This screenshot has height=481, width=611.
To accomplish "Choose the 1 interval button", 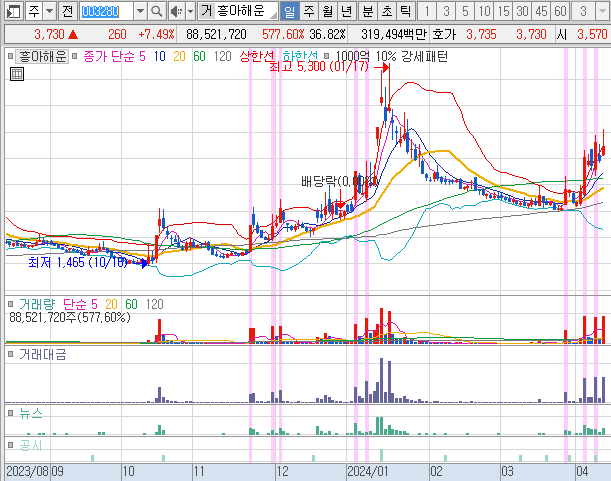I will [x=427, y=11].
